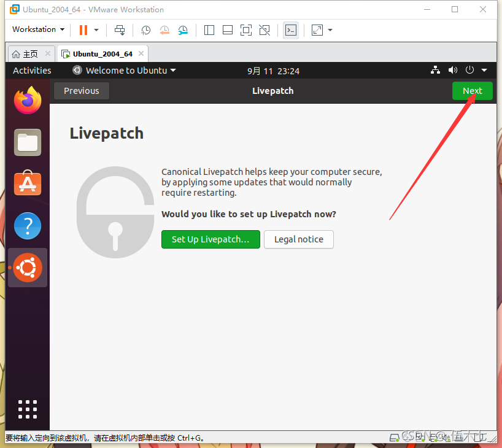Viewport: 502px width, 448px height.
Task: Open Ubuntu Software from the dock
Action: [x=28, y=183]
